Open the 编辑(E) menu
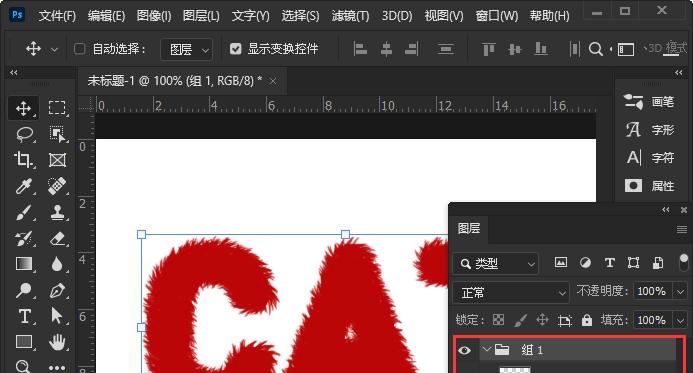The height and width of the screenshot is (373, 693). [106, 16]
